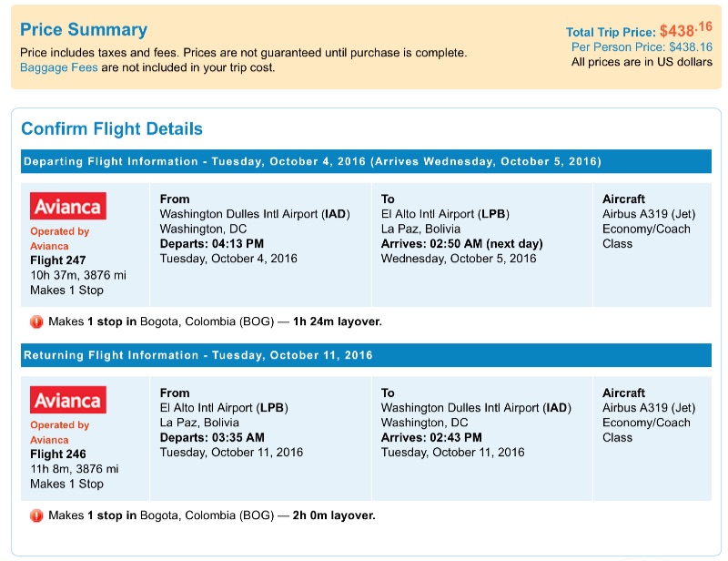728x561 pixels.
Task: Click the Avianca logo for Flight 247
Action: tap(68, 205)
